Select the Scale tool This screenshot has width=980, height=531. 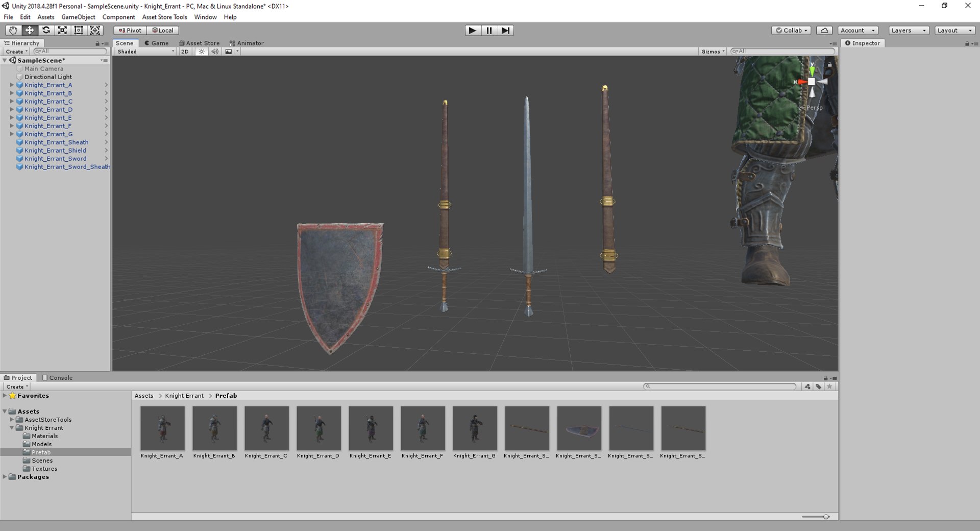(x=62, y=30)
